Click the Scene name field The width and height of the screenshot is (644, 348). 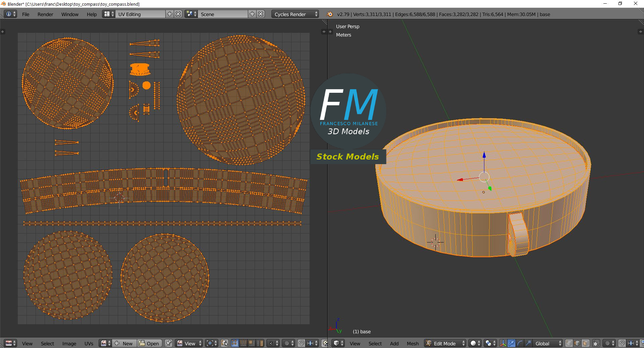(x=223, y=14)
